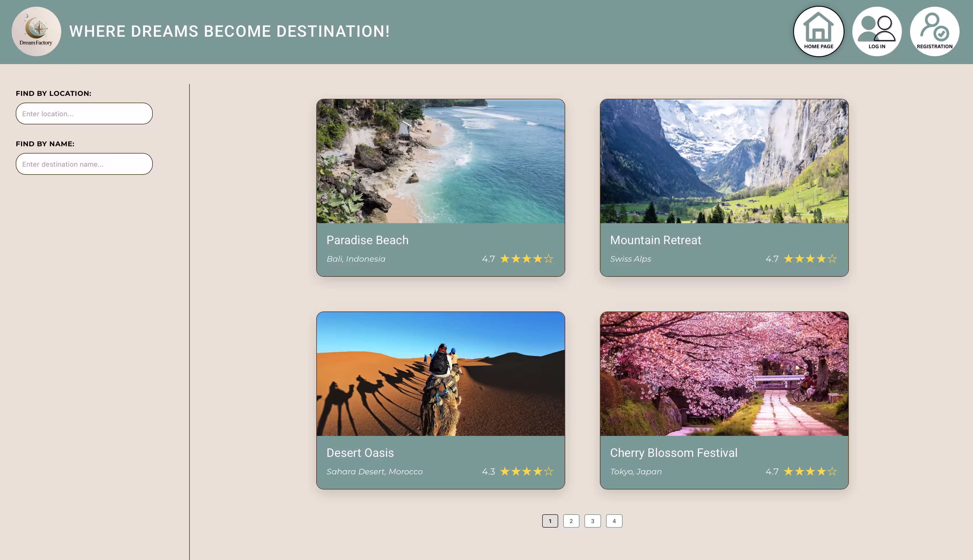Screen dimensions: 973x560
Task: Go to page 2 of results
Action: coord(571,521)
